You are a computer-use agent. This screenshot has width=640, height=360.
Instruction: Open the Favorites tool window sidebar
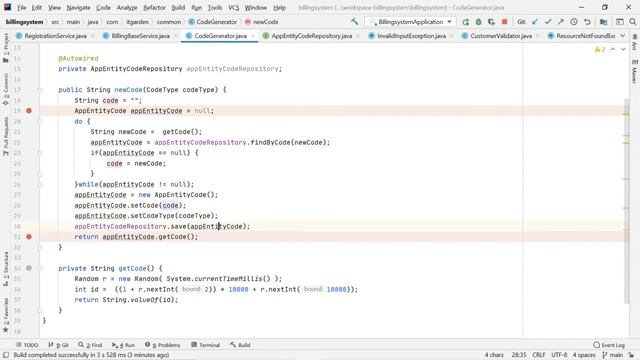pyautogui.click(x=6, y=315)
